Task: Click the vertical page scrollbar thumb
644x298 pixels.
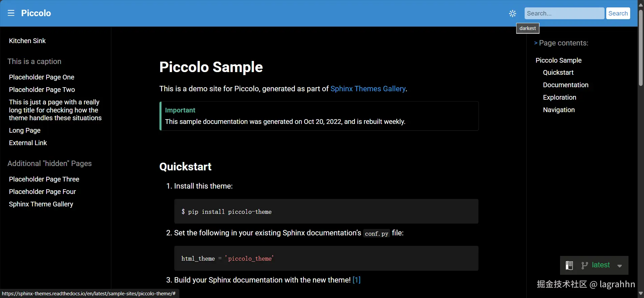Action: (x=641, y=47)
